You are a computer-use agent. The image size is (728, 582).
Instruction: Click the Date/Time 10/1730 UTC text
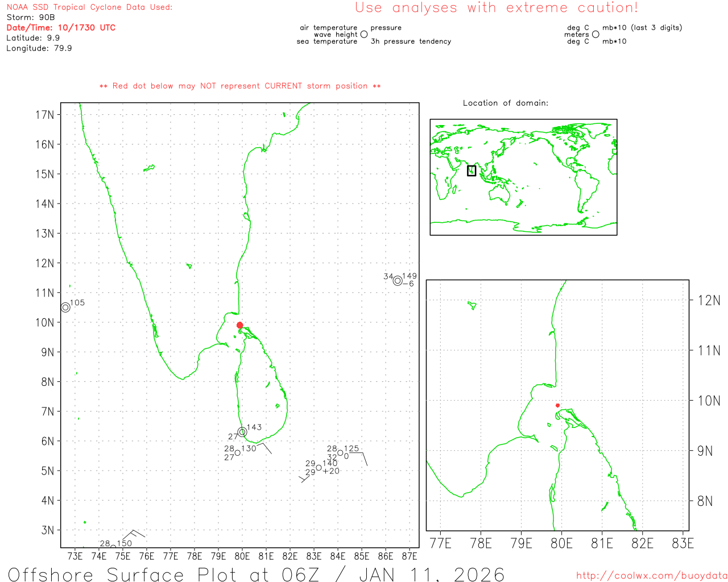click(61, 27)
